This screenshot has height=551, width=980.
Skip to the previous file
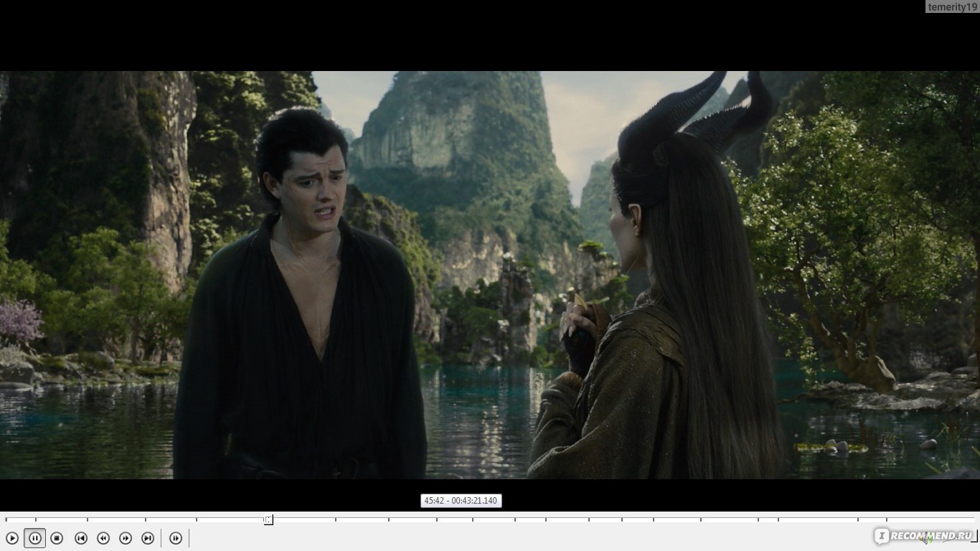click(81, 538)
